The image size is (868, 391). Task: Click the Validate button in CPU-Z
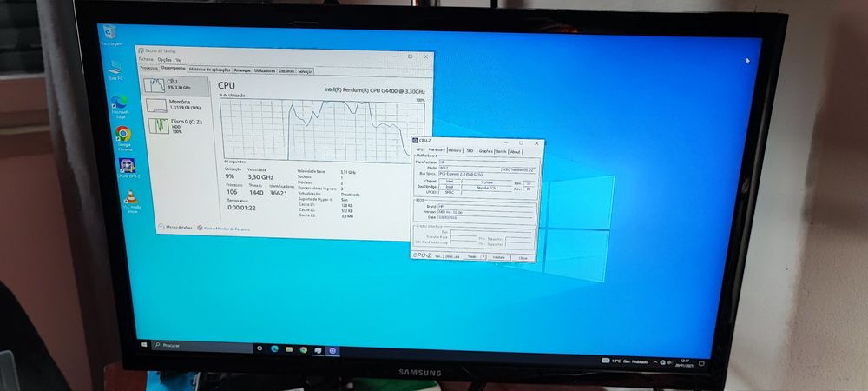click(498, 257)
